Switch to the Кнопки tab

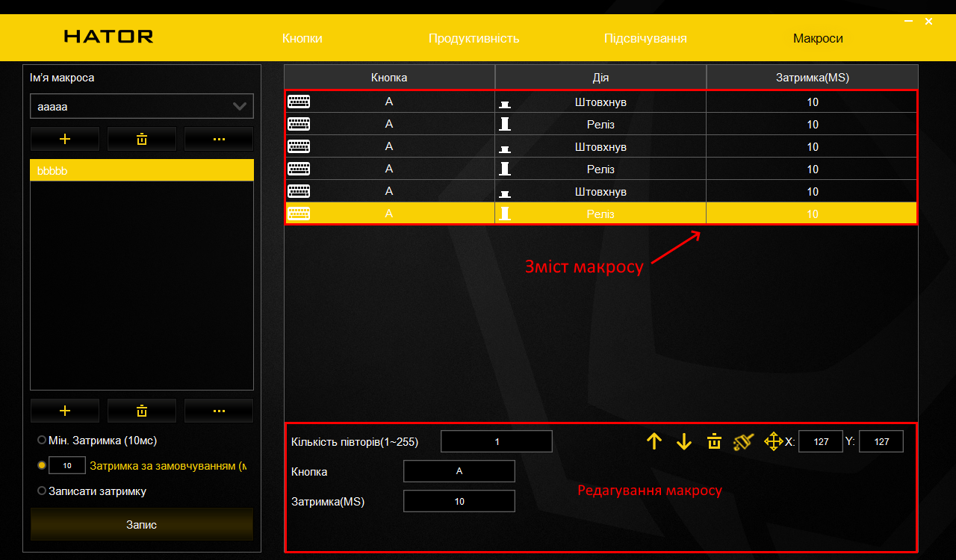(x=302, y=38)
